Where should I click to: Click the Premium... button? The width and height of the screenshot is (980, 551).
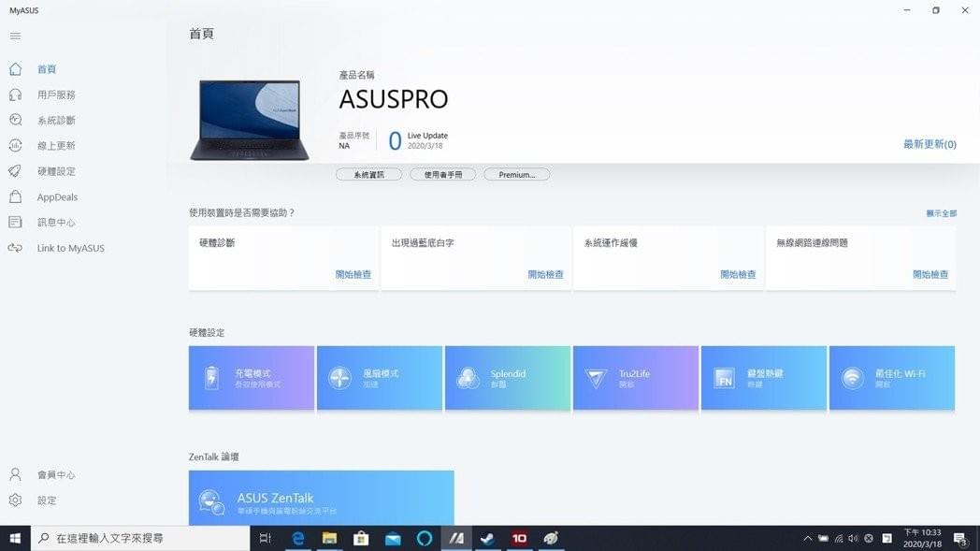point(517,175)
